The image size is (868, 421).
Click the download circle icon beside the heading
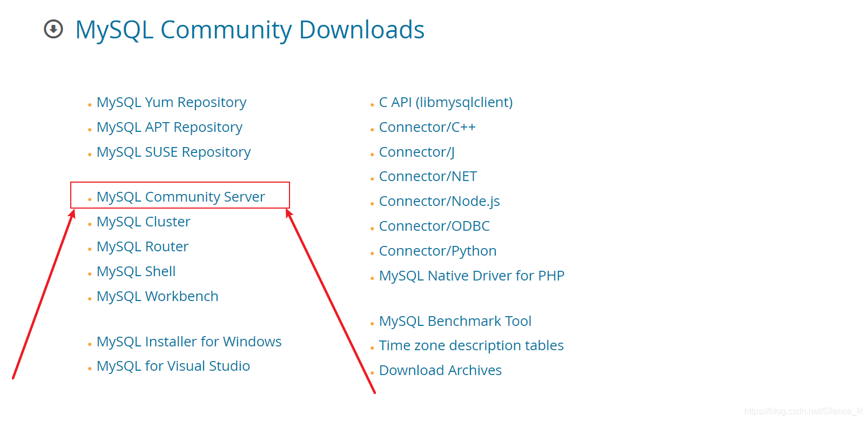(x=53, y=29)
